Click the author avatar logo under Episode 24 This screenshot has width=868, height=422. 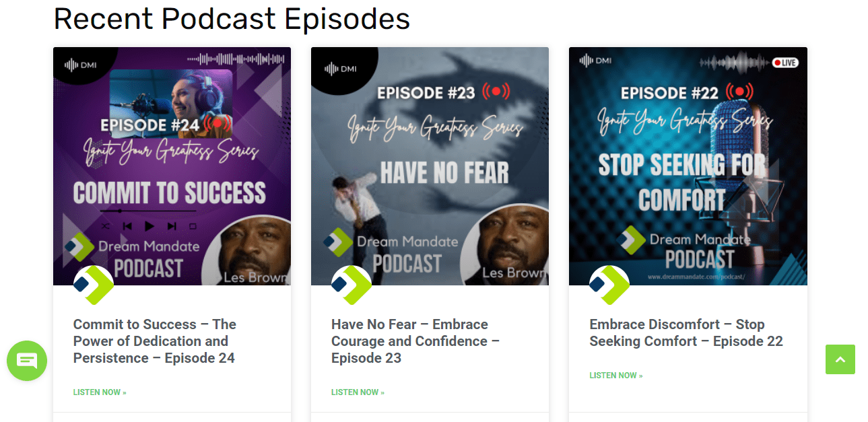pos(94,285)
